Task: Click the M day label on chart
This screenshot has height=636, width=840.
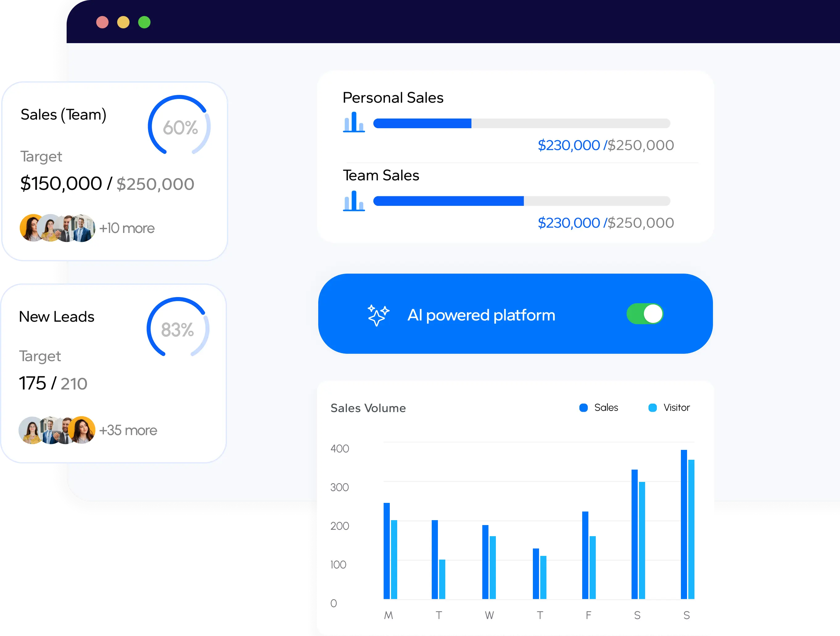Action: (389, 615)
